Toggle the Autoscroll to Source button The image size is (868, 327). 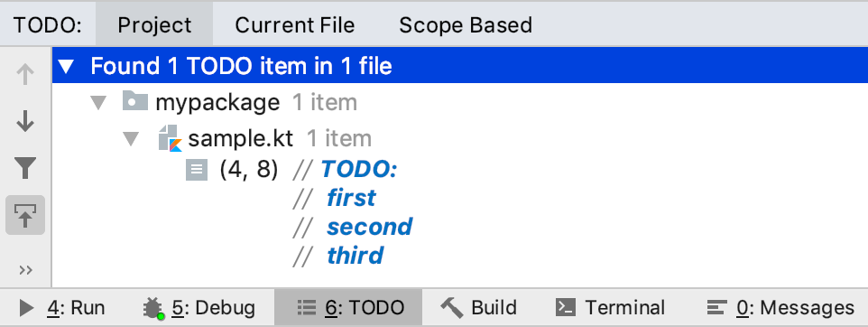tap(25, 215)
